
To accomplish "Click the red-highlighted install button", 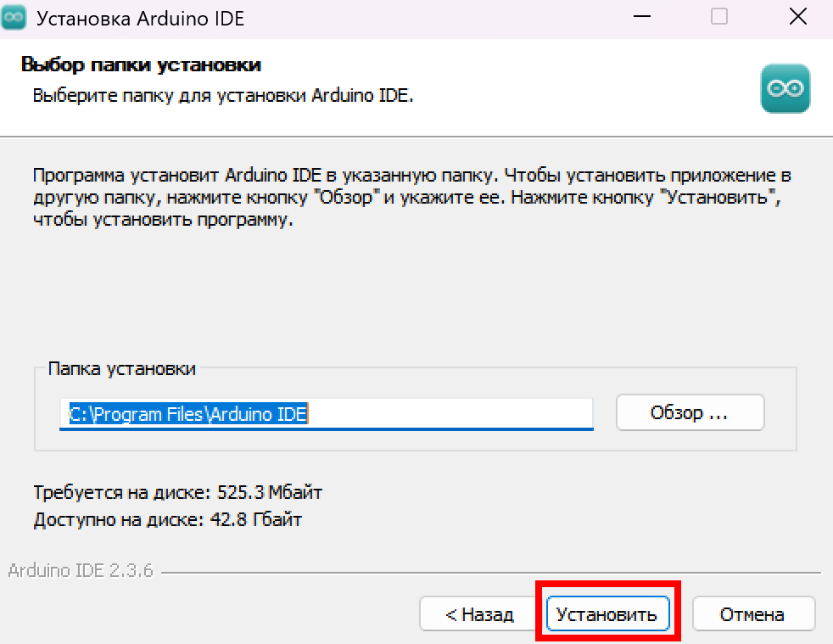I will point(607,613).
